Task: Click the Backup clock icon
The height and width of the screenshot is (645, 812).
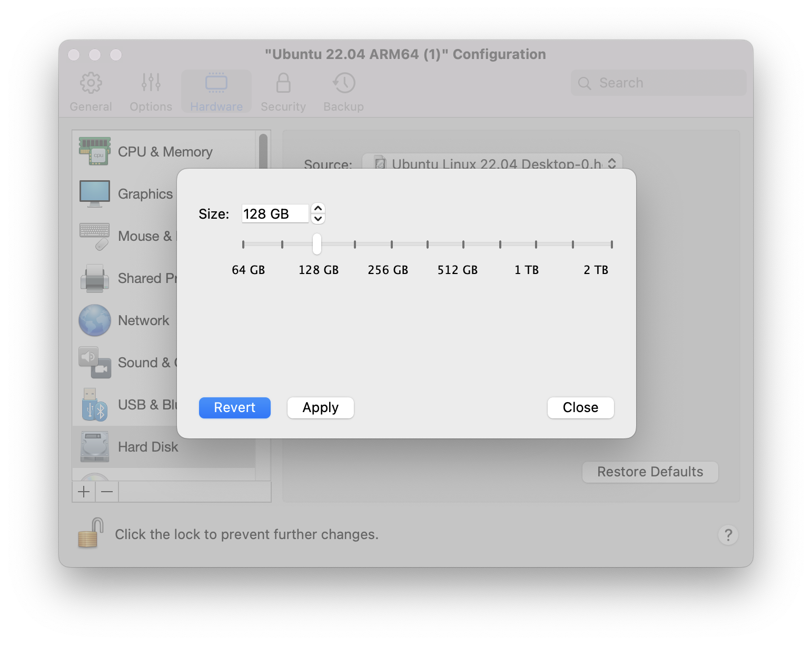Action: (344, 83)
